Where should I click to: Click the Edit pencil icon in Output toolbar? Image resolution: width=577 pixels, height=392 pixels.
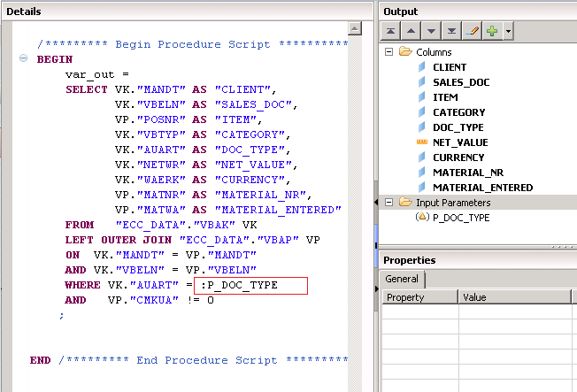[472, 32]
